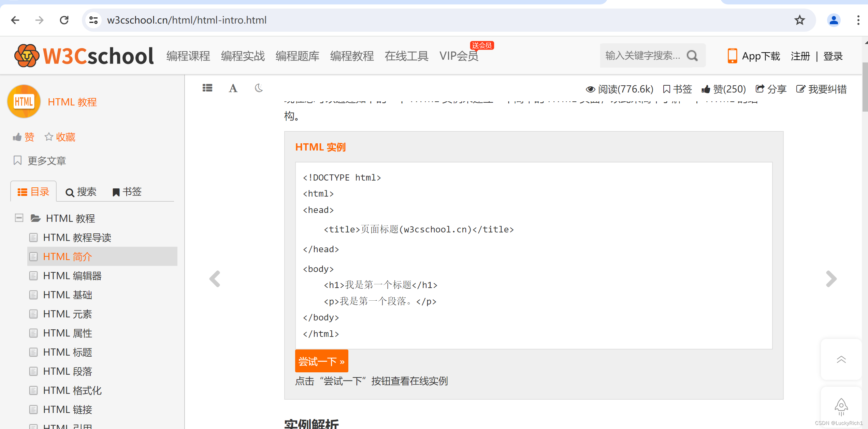This screenshot has width=868, height=429.
Task: Open the VIP会员 menu
Action: (x=459, y=56)
